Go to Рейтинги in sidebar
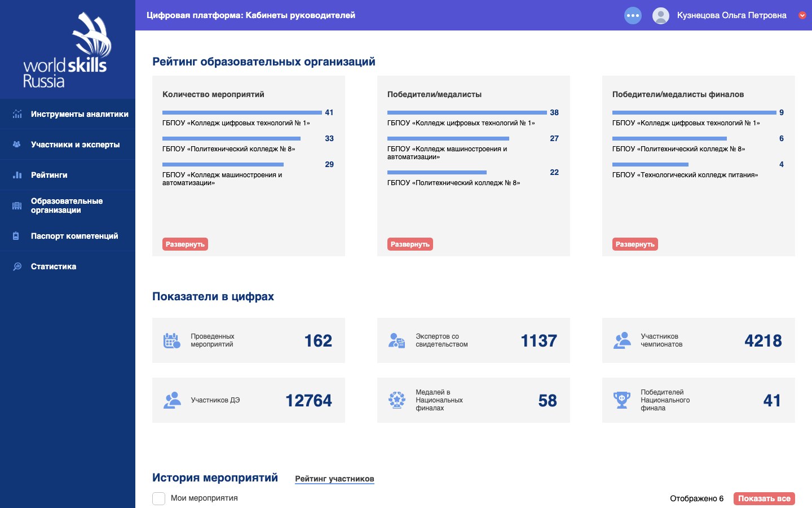The width and height of the screenshot is (812, 508). 68,175
